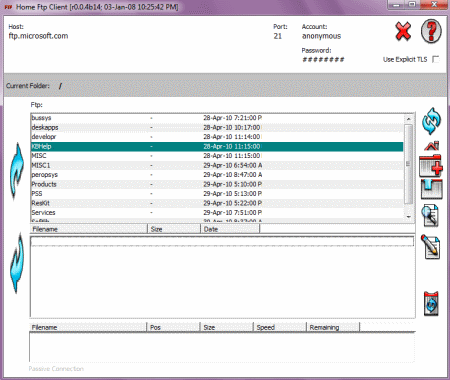Select the deskapps folder row
The image size is (450, 380).
(x=217, y=127)
